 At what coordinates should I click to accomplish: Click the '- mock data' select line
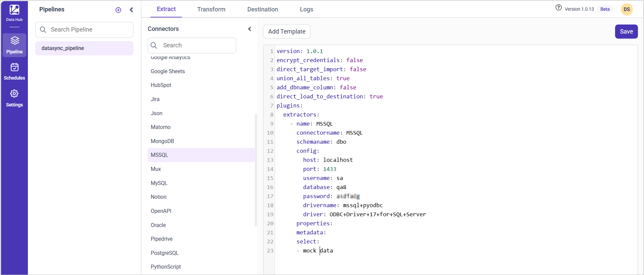pos(315,251)
